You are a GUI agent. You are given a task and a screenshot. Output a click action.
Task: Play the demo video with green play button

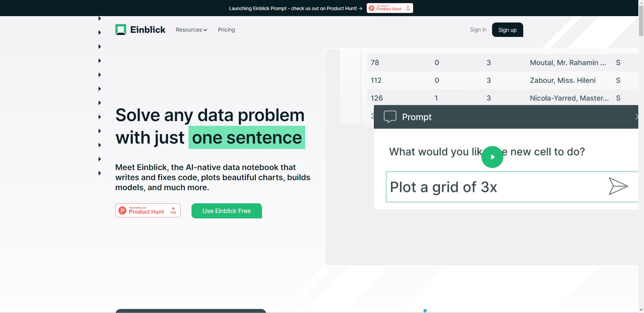click(x=492, y=157)
